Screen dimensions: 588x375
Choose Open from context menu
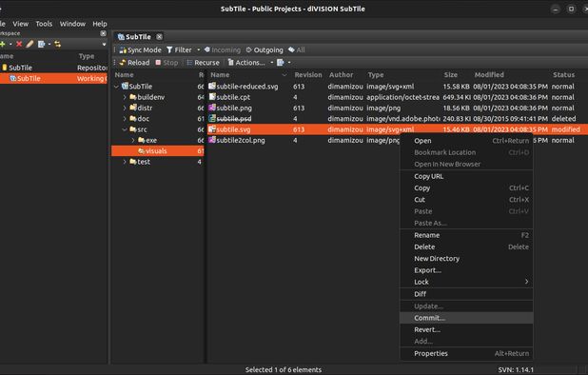[x=466, y=141]
